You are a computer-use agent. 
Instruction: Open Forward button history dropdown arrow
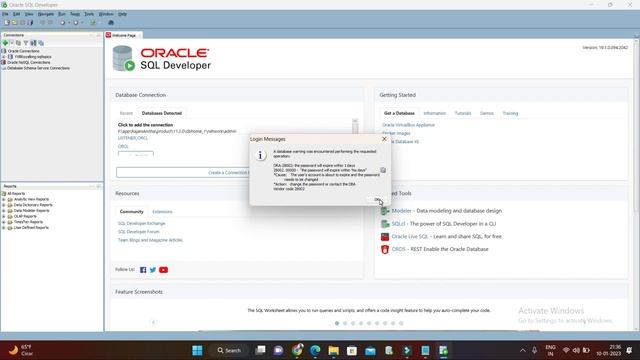pos(82,23)
